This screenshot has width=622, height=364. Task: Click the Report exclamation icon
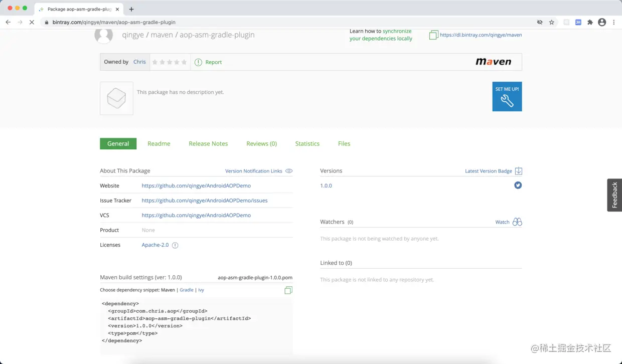click(198, 62)
